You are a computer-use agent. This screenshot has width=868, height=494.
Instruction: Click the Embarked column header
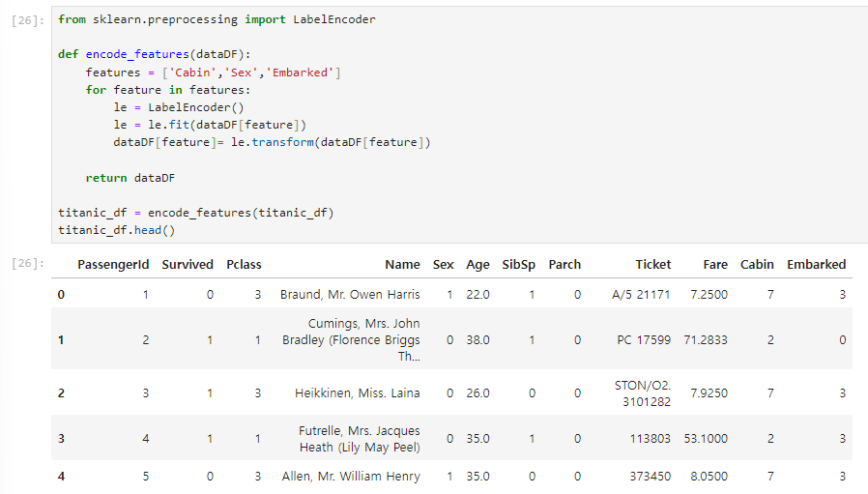(816, 265)
